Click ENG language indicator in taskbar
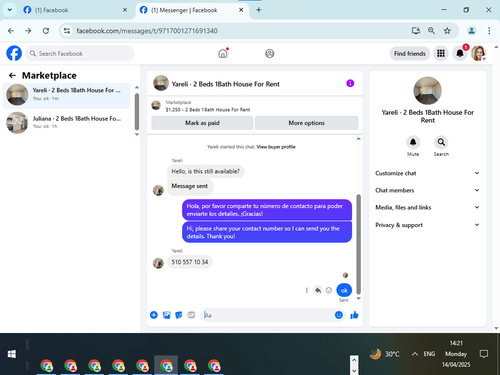The width and height of the screenshot is (500, 375). [429, 354]
